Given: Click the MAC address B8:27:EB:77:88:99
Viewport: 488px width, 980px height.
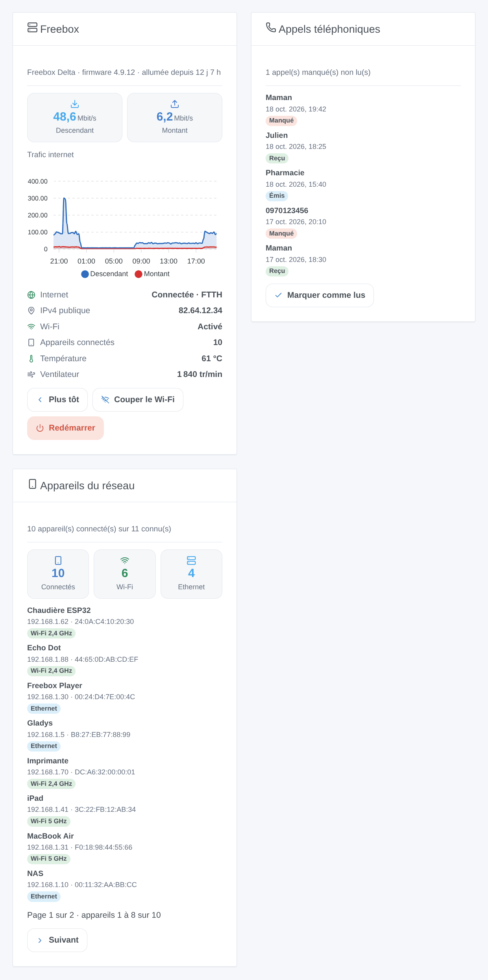Looking at the screenshot, I should tap(100, 735).
